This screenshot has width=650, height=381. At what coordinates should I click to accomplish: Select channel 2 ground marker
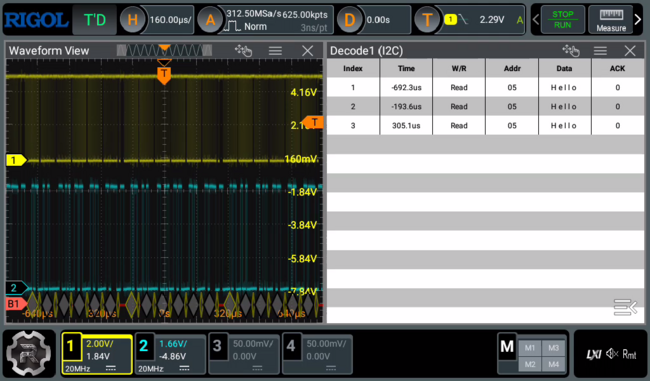16,288
